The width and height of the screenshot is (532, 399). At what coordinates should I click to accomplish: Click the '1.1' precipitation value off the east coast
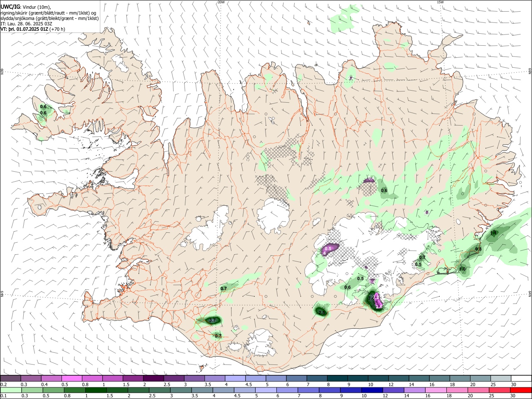pyautogui.click(x=493, y=233)
